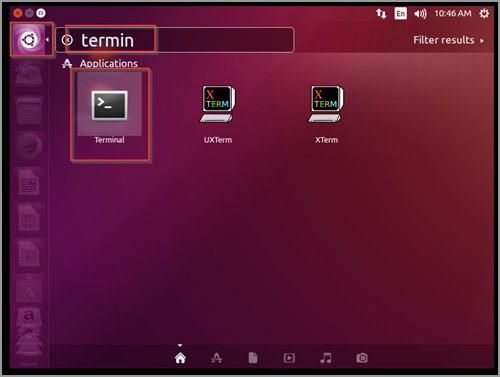Select the Home lens at bottom
Screen dimensions: 500x377
[x=180, y=358]
